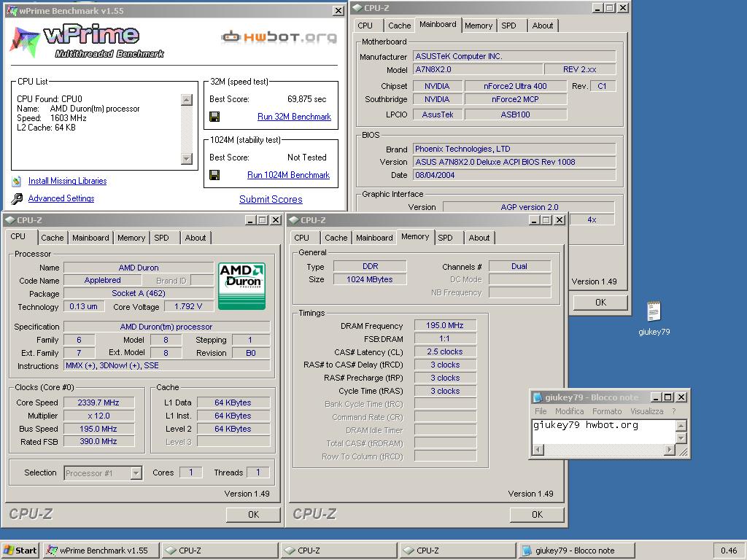This screenshot has height=560, width=747.
Task: Click the first CPU-Z taskbar button
Action: click(220, 551)
